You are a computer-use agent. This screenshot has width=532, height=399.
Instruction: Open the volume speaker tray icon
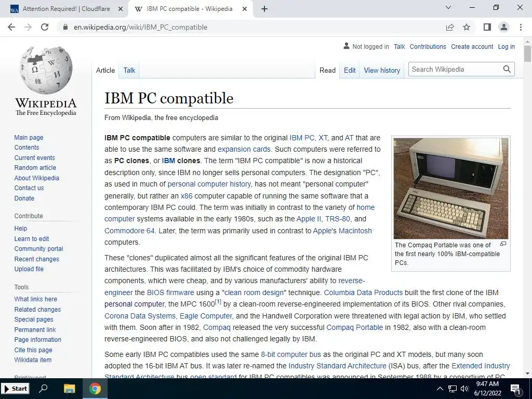[464, 389]
